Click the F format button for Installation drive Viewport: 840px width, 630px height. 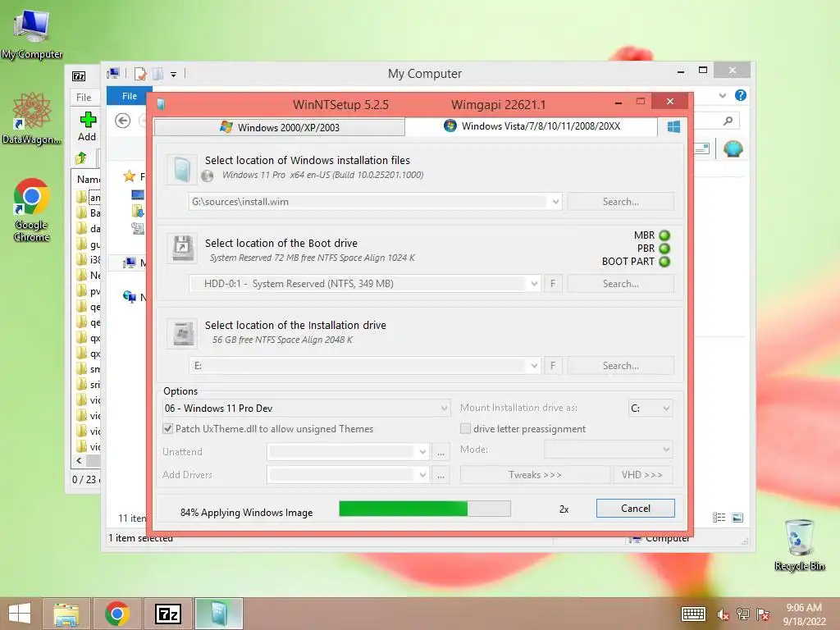(x=553, y=366)
